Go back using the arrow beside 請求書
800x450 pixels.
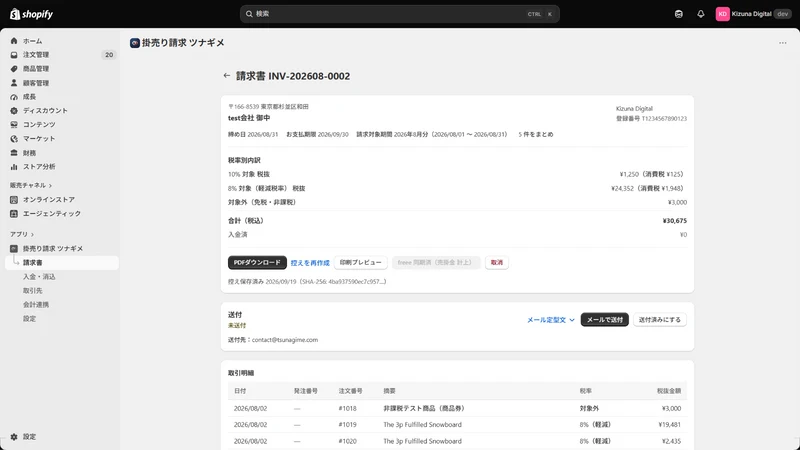point(227,76)
